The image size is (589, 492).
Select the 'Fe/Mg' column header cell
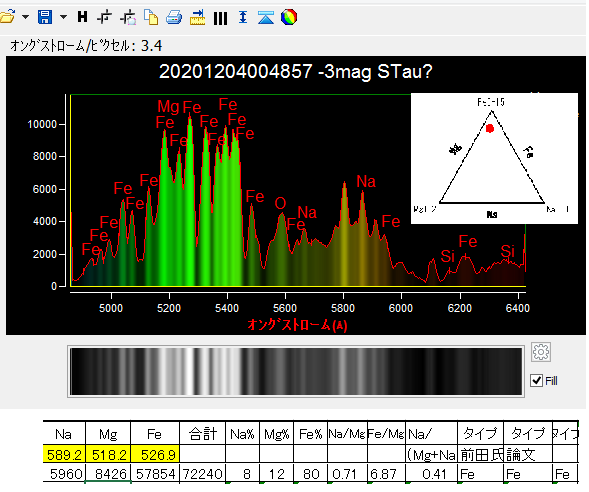coord(386,434)
